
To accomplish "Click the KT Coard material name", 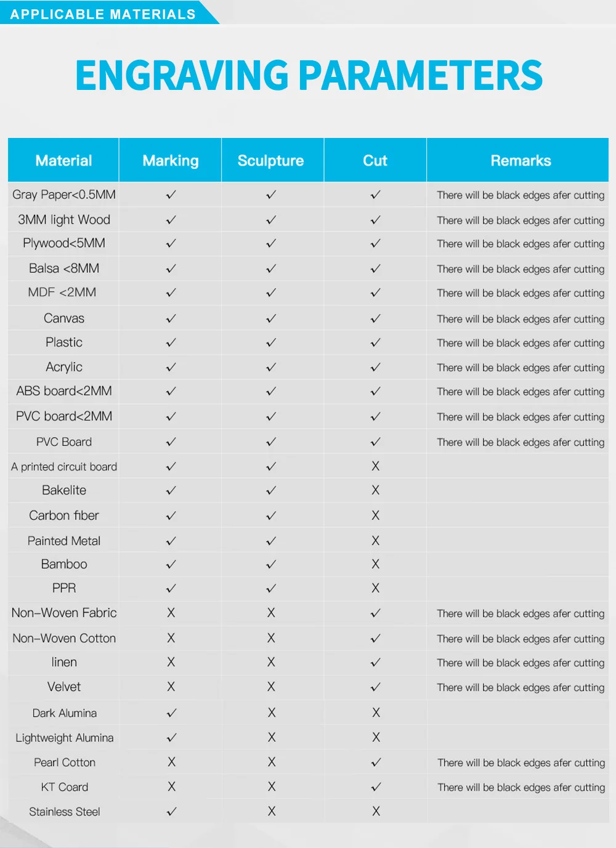I will pyautogui.click(x=65, y=787).
